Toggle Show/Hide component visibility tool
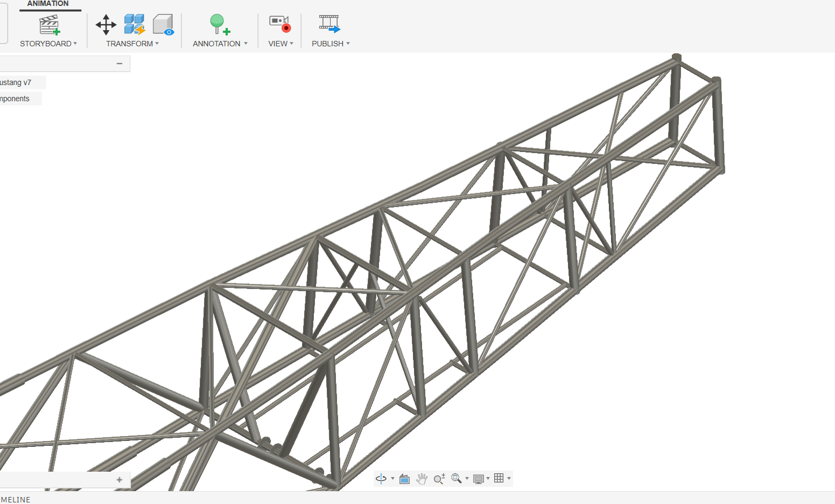 pyautogui.click(x=163, y=25)
